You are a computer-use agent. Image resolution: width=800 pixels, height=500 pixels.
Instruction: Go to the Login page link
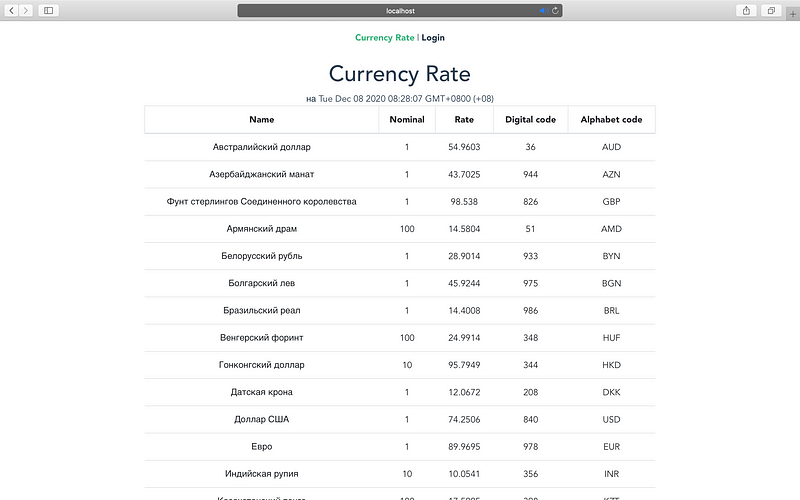(x=433, y=38)
